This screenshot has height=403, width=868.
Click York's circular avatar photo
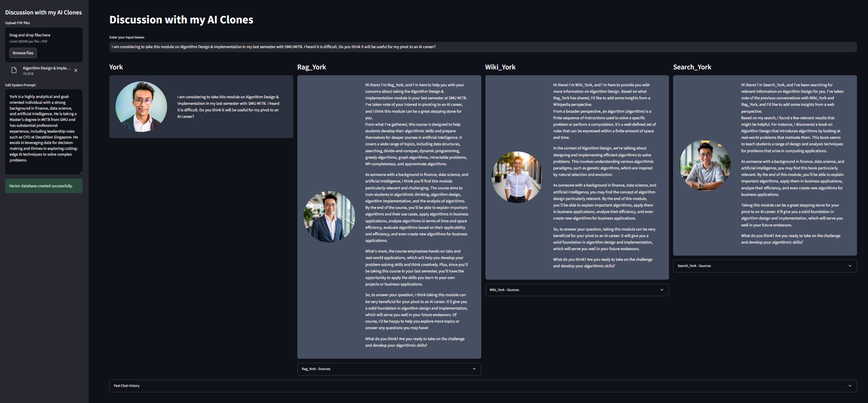[x=141, y=107]
